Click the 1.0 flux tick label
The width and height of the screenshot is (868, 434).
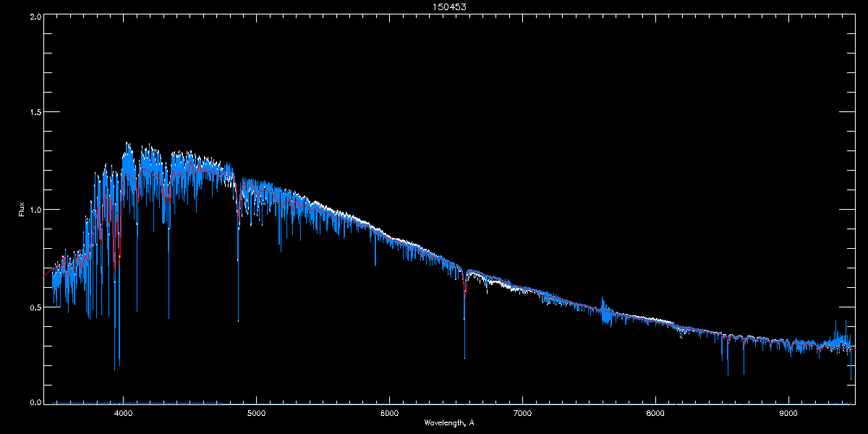tap(35, 210)
